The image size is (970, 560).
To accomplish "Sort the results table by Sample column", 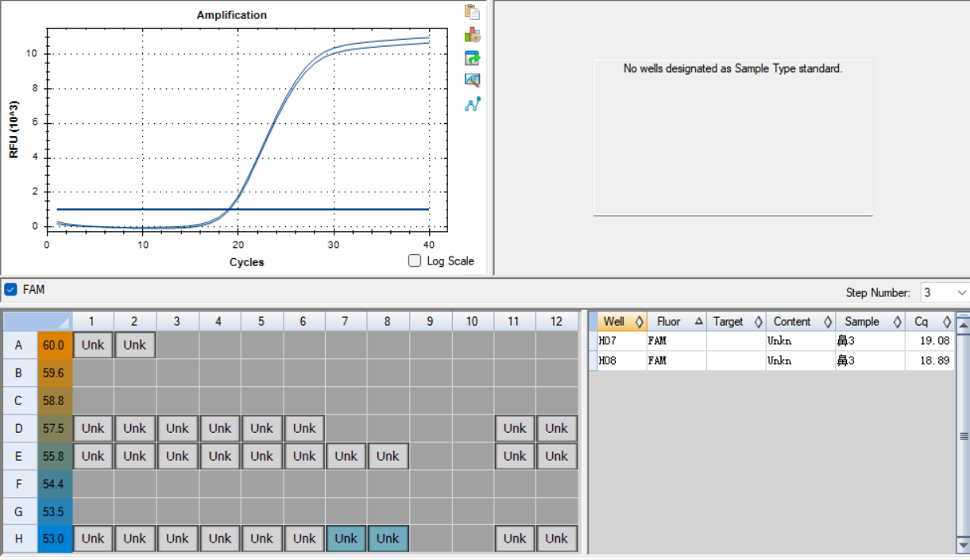I will click(x=870, y=322).
